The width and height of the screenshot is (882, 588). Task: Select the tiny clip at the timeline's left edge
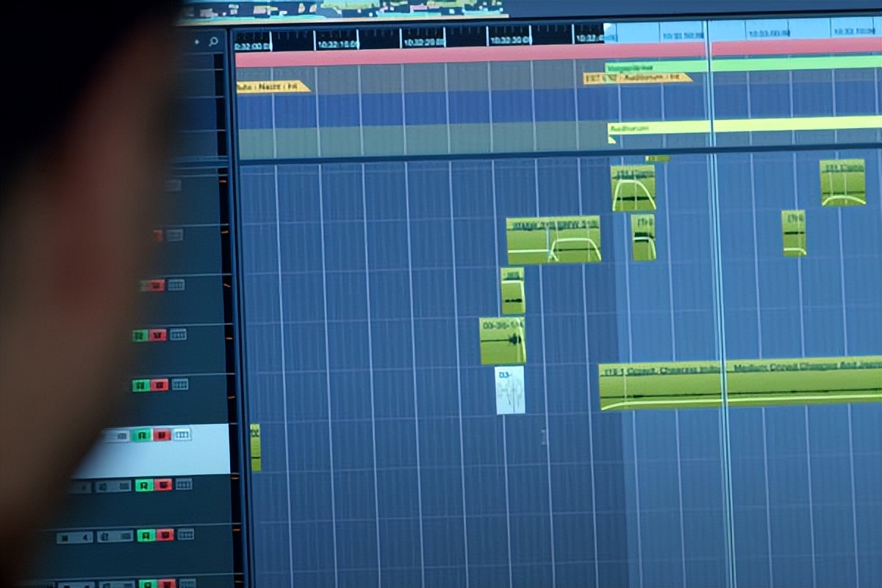pos(255,448)
